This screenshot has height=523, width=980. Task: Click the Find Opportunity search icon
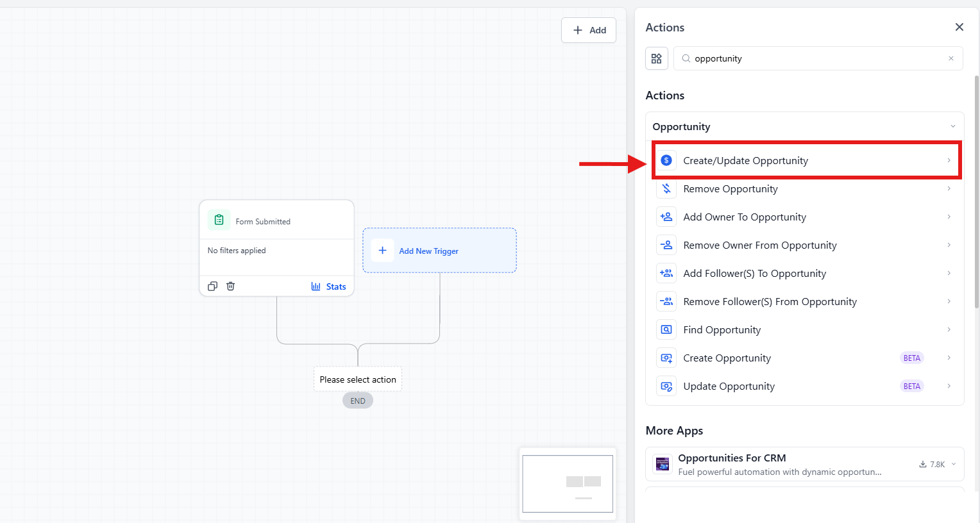coord(666,329)
